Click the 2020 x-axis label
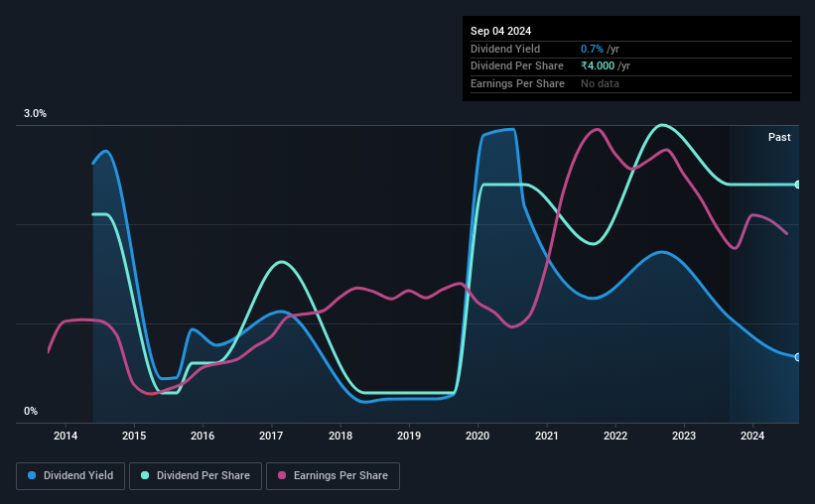The width and height of the screenshot is (815, 504). click(x=477, y=436)
